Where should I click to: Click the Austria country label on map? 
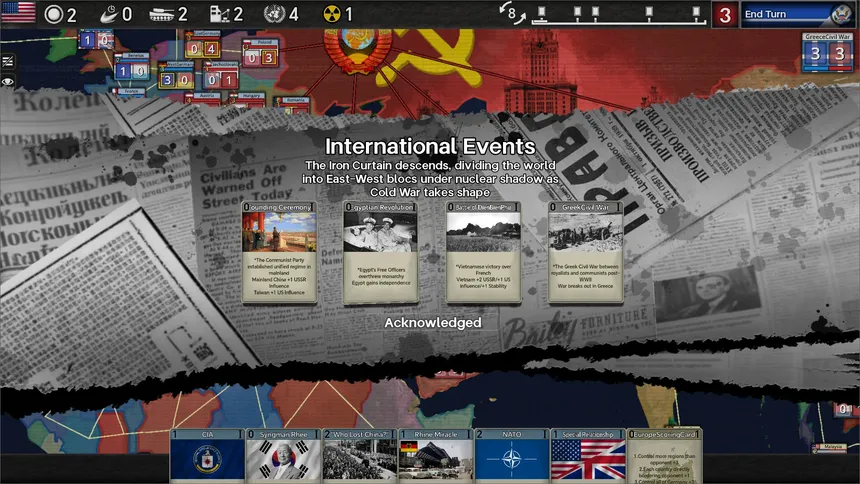(x=207, y=95)
